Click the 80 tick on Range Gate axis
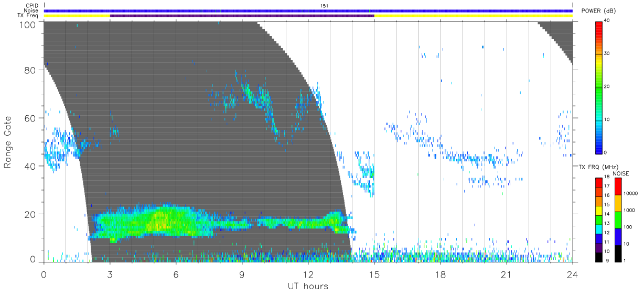The width and height of the screenshot is (644, 297). 29,70
